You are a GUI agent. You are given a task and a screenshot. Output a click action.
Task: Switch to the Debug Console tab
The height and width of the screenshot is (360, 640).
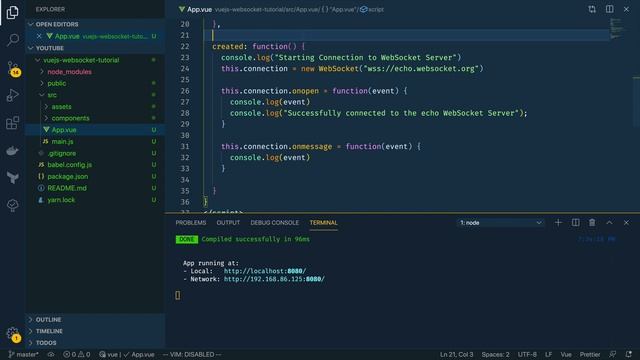click(x=274, y=222)
